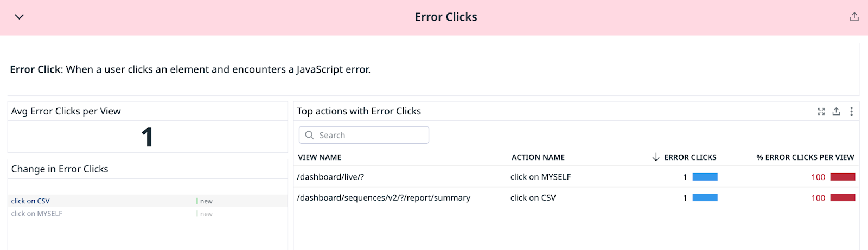Open the three-dot menu on Top actions widget
Image resolution: width=868 pixels, height=250 pixels.
851,111
